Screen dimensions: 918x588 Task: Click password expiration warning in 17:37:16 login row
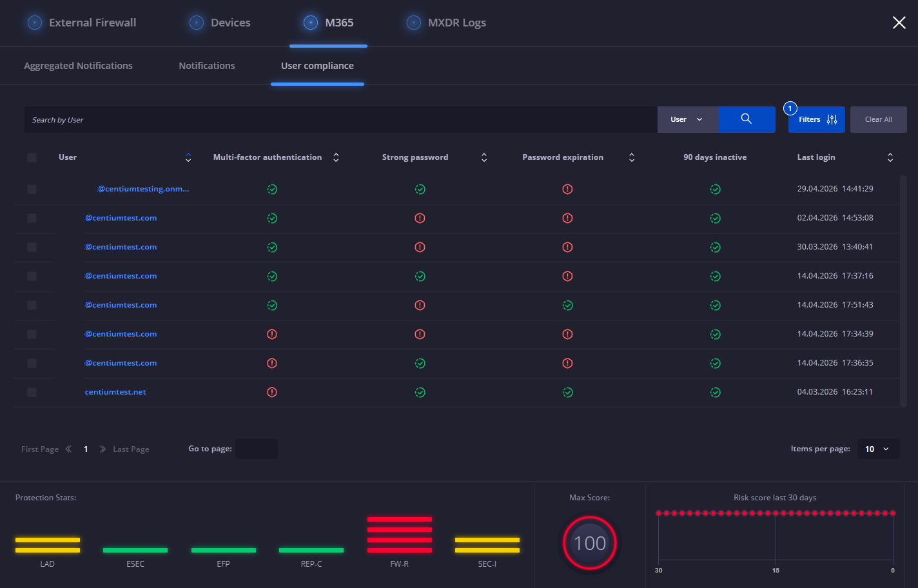(567, 276)
